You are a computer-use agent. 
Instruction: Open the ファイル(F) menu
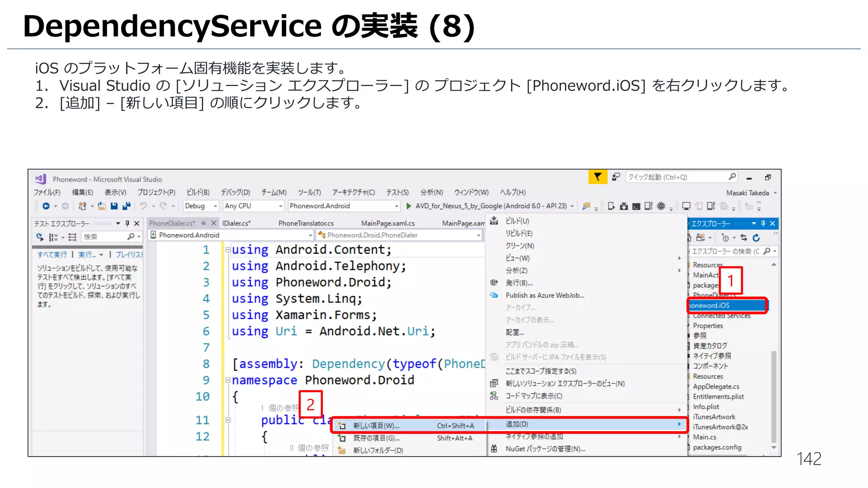click(47, 192)
